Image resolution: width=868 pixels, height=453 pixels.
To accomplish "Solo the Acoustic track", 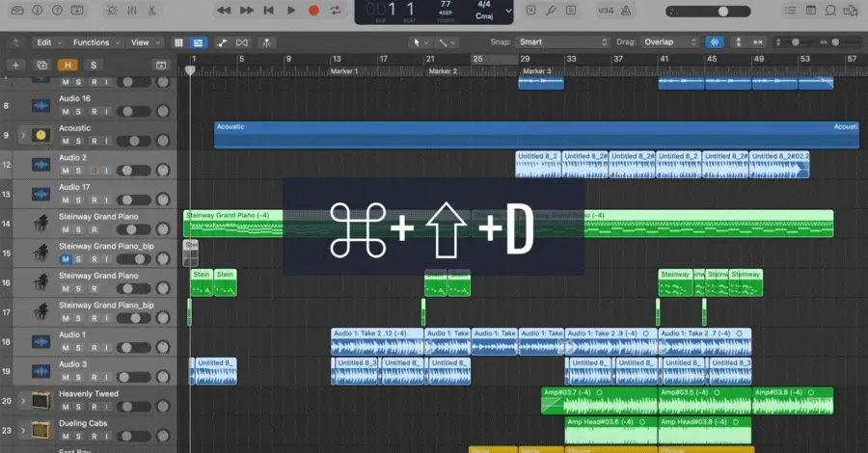I will (78, 141).
